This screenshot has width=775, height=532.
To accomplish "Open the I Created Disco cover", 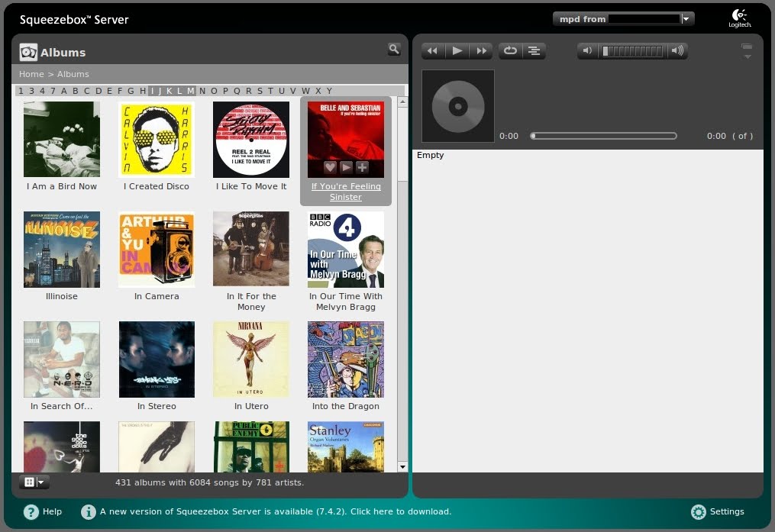I will coord(157,140).
